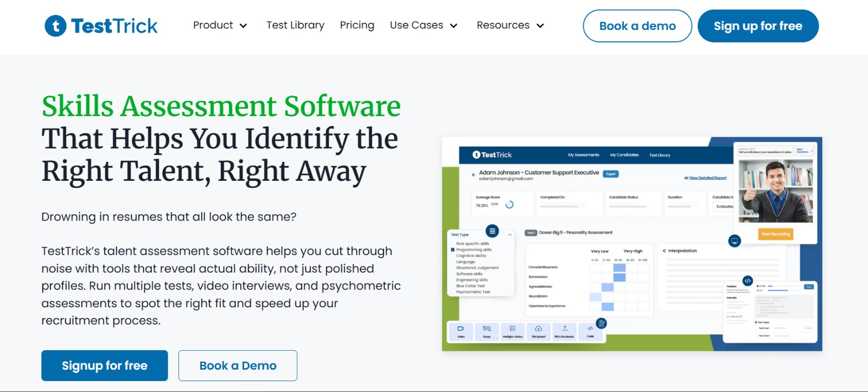Check the Engineering skills checkbox
Viewport: 868px width, 392px height.
coord(452,280)
